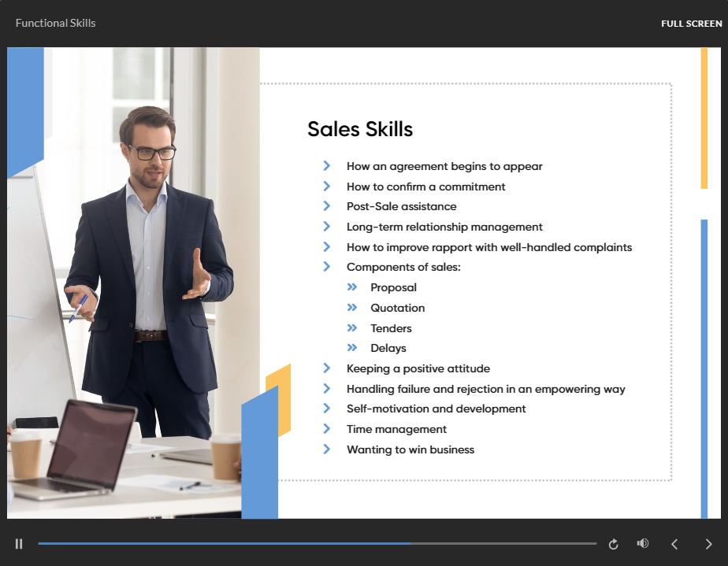The image size is (728, 566).
Task: Click the double-chevron beside "Tenders"
Action: coord(352,327)
